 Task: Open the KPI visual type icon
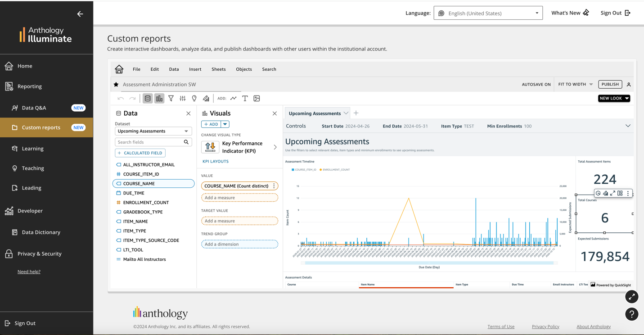(210, 147)
